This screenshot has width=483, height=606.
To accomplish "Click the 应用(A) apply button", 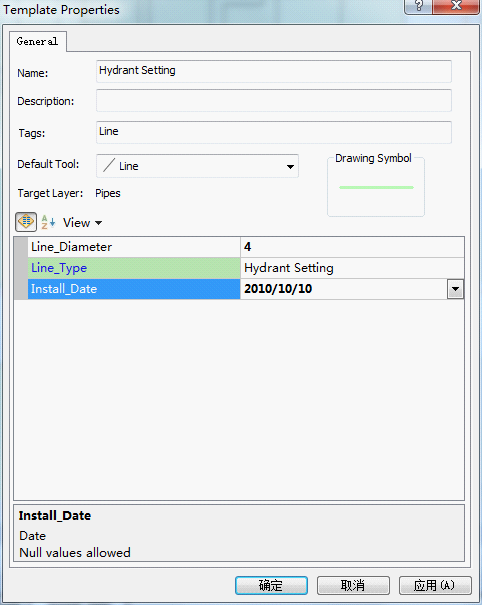I will point(435,585).
